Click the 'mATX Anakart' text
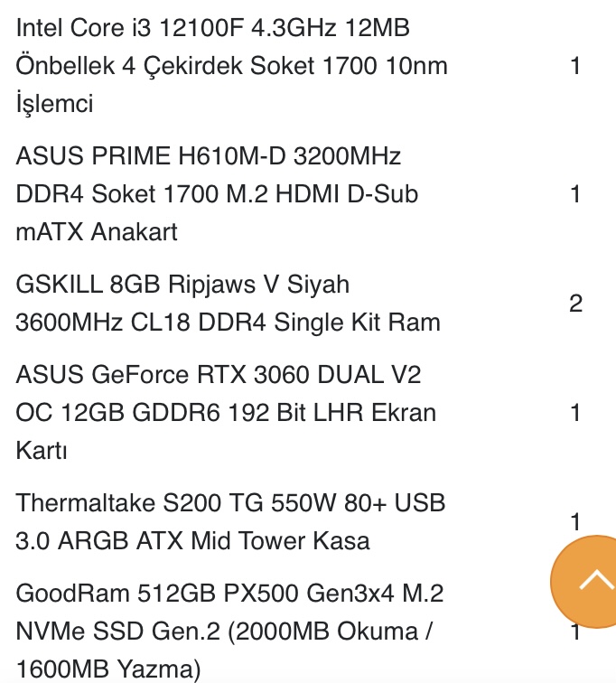This screenshot has width=616, height=683. click(97, 232)
